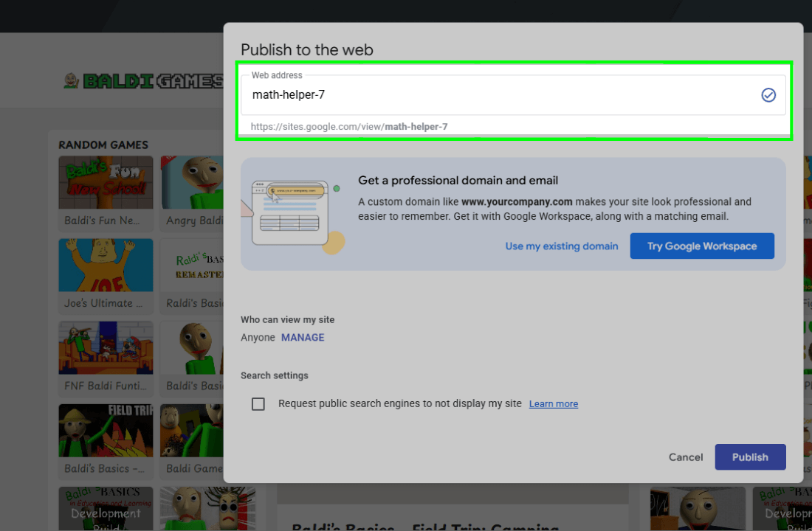Click the site URL preview text
Screen dimensions: 812x531
(x=349, y=127)
